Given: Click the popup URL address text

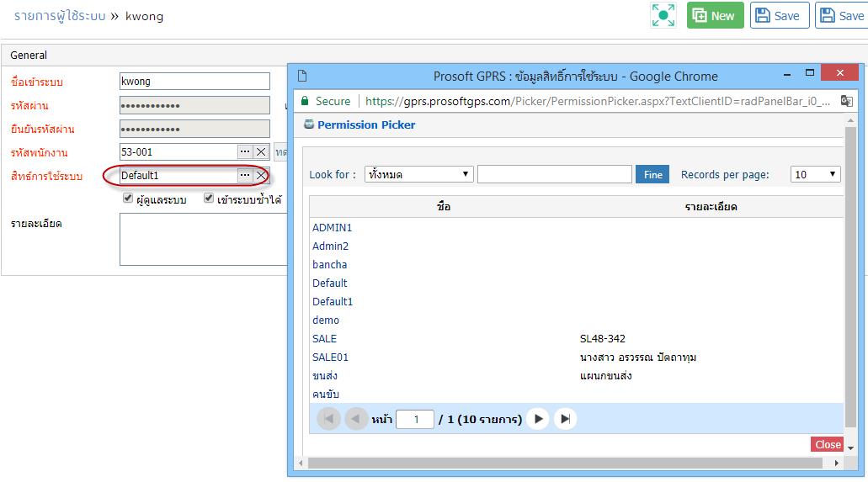Looking at the screenshot, I should [x=597, y=101].
